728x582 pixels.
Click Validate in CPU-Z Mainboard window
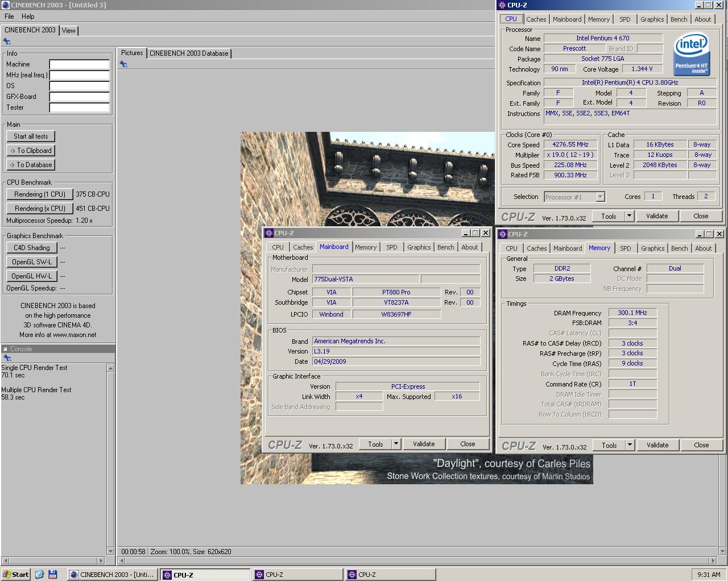(424, 444)
